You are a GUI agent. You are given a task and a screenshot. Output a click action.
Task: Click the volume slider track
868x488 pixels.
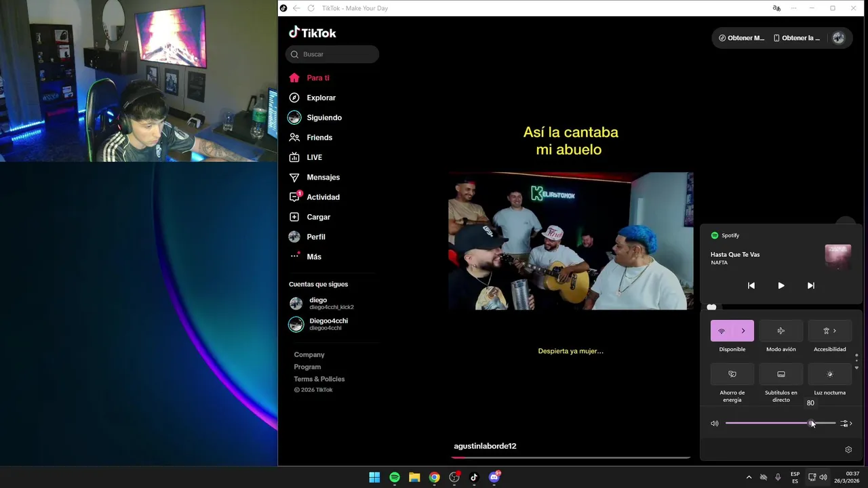(x=781, y=424)
